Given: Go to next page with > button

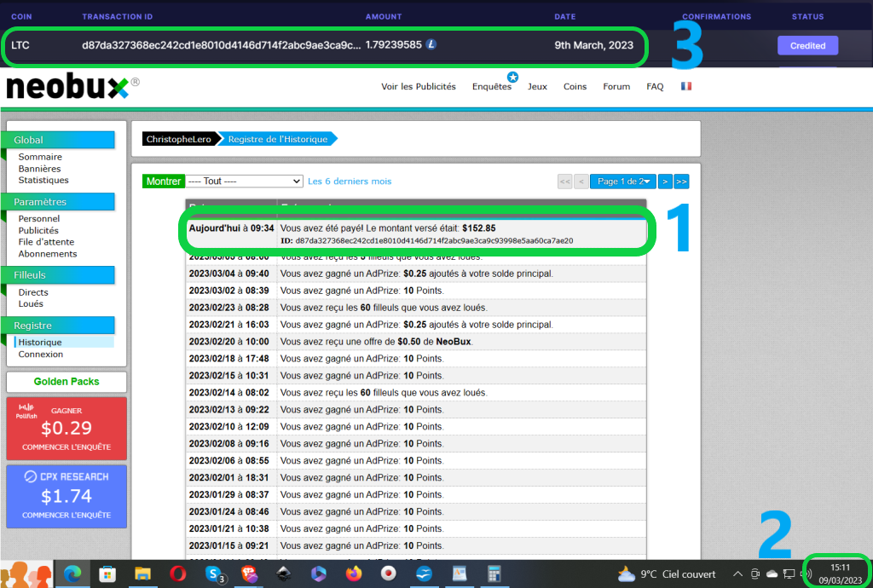Looking at the screenshot, I should [x=665, y=182].
